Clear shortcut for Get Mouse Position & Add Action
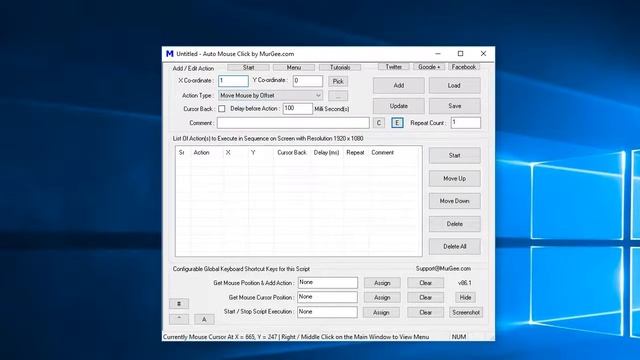 (425, 283)
